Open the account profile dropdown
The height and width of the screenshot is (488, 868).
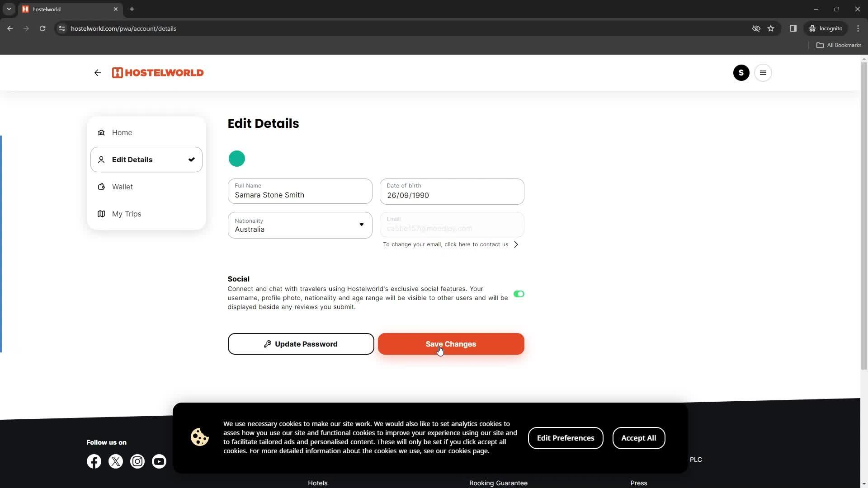741,73
